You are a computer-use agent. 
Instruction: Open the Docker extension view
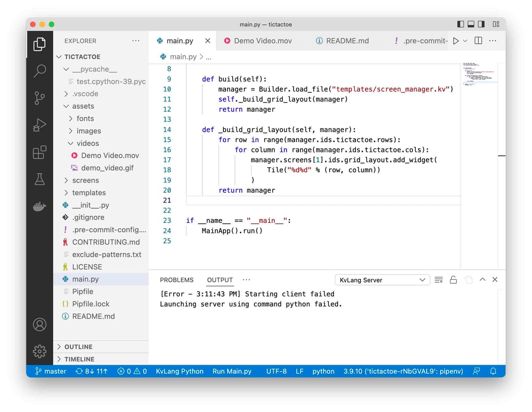pyautogui.click(x=39, y=206)
